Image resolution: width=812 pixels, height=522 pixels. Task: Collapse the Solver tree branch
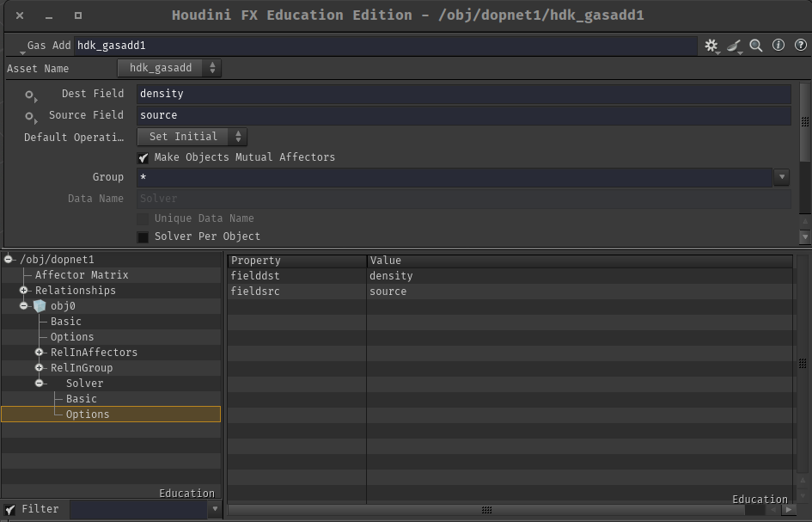[39, 383]
